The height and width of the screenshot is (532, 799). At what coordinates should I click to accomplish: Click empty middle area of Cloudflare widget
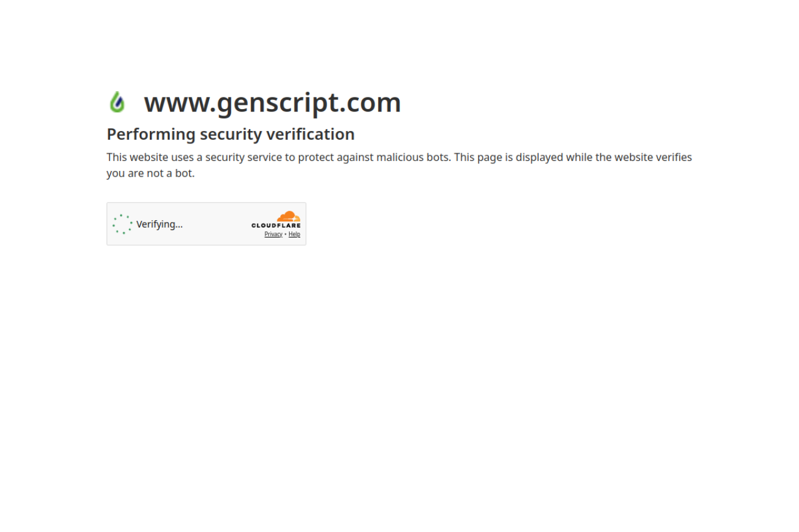215,224
